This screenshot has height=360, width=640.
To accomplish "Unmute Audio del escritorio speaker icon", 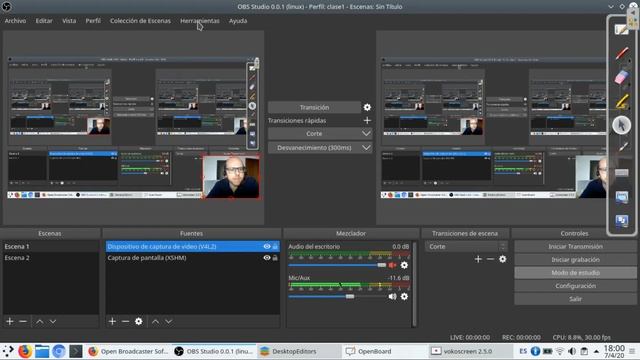I will (x=392, y=265).
